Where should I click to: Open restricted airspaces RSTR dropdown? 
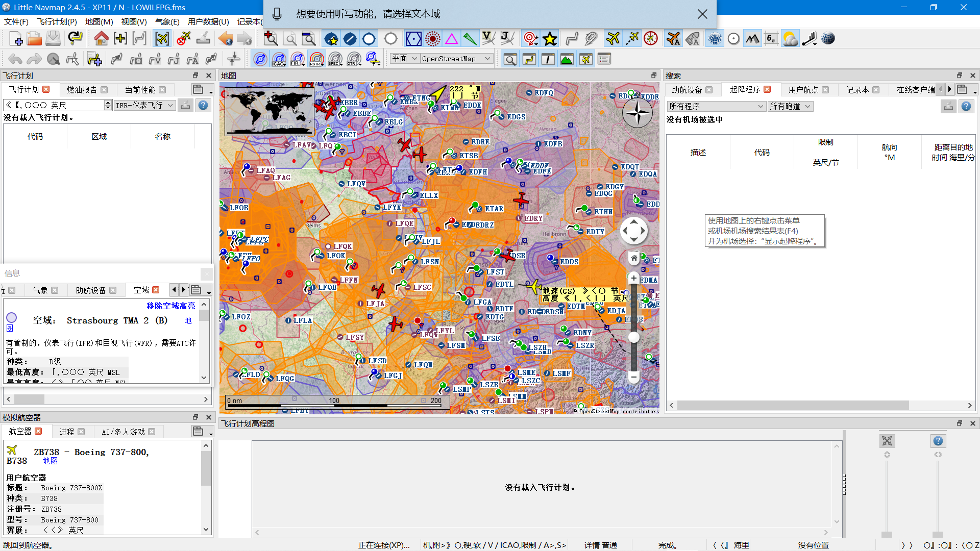[316, 59]
